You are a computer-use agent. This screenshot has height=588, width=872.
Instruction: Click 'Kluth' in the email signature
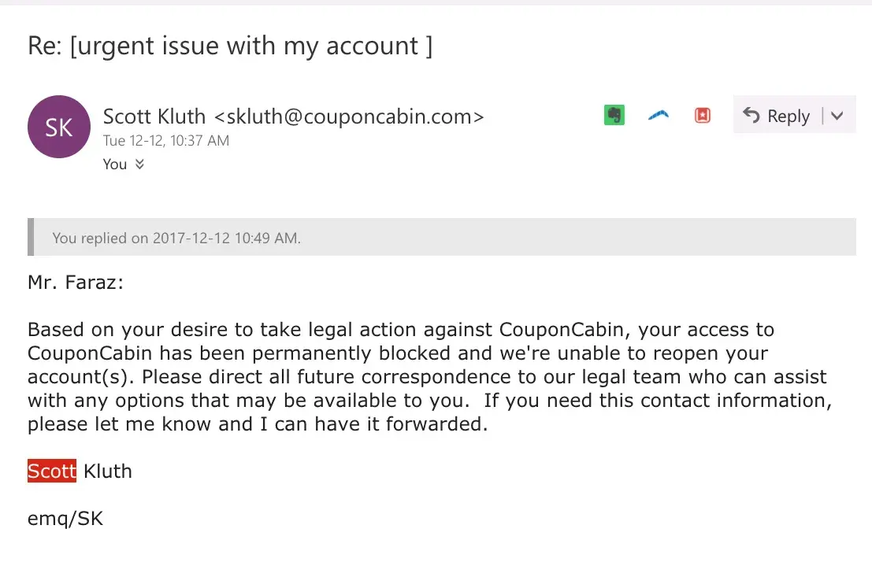(x=108, y=472)
